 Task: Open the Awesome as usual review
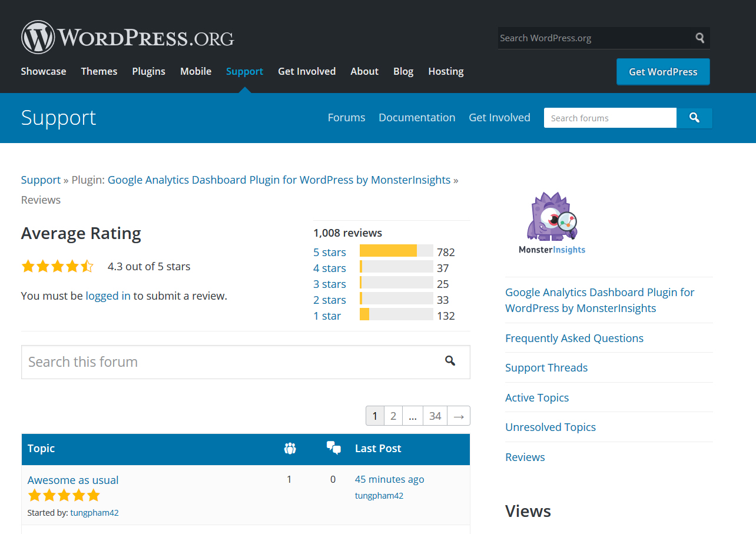point(73,480)
